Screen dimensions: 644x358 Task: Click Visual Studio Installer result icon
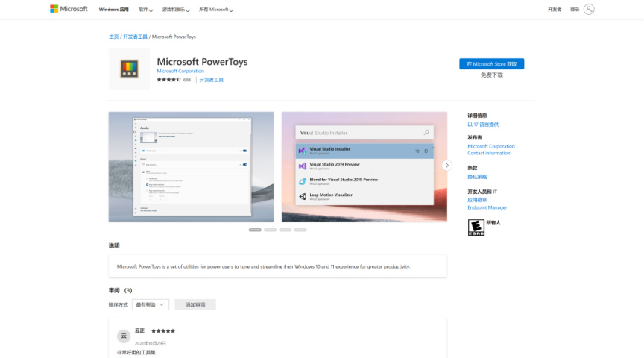tap(303, 151)
